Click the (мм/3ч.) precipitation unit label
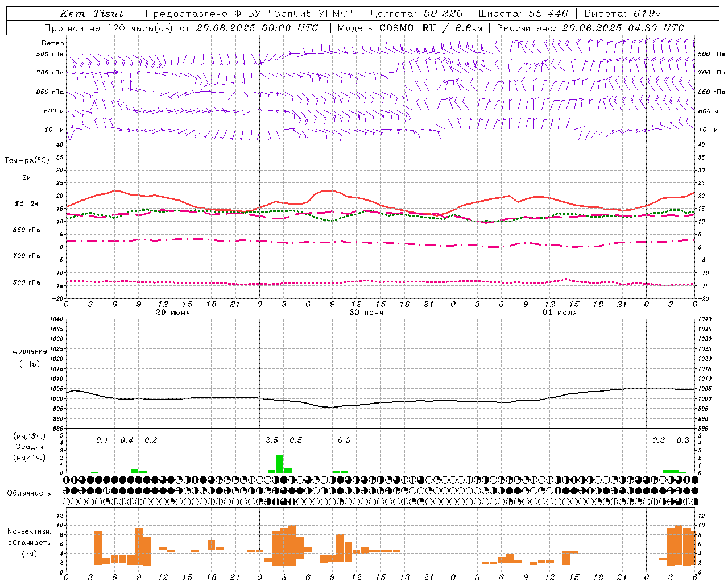Viewport: 728px width, 582px height. pos(30,436)
